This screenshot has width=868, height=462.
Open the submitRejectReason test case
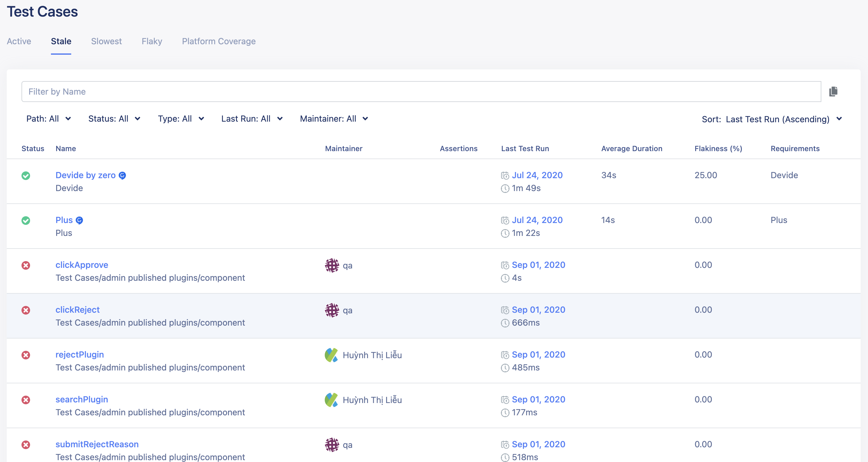click(x=97, y=444)
